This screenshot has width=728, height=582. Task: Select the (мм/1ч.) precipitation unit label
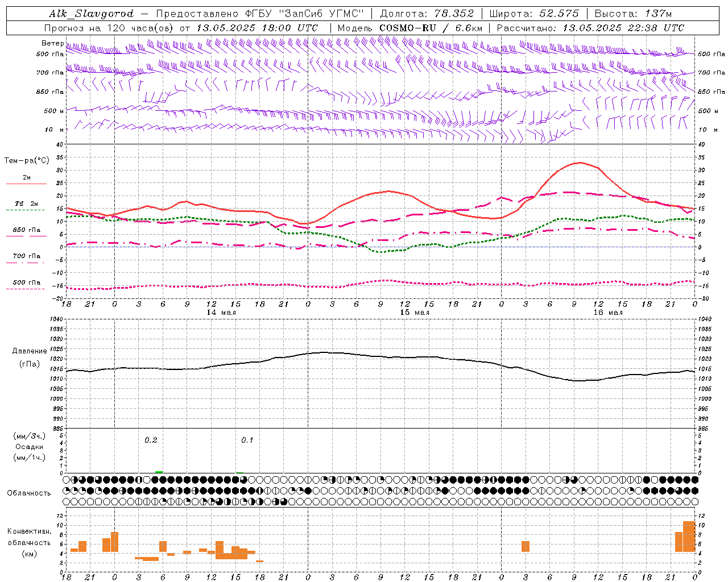point(30,458)
